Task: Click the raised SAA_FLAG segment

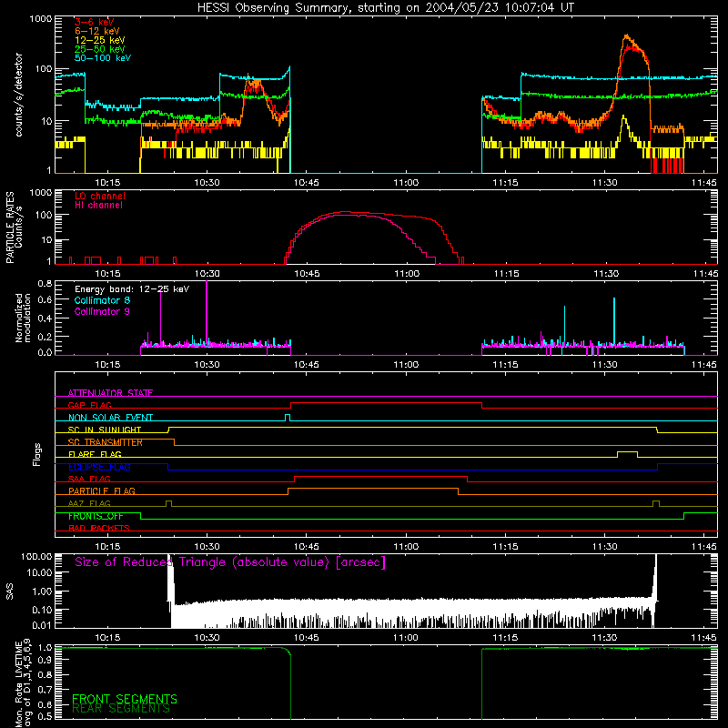Action: (380, 477)
